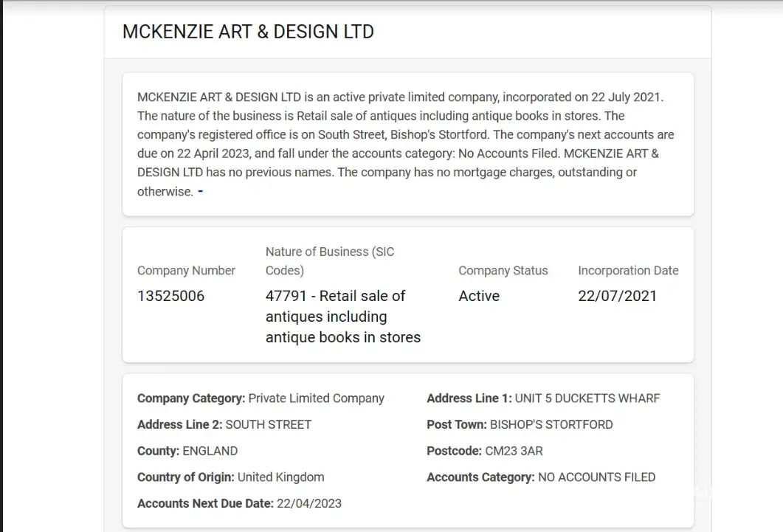
Task: Click the Active company status value
Action: point(479,296)
